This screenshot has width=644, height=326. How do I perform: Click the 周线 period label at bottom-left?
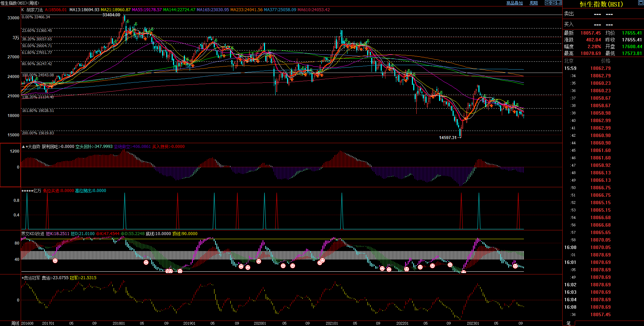click(15, 323)
